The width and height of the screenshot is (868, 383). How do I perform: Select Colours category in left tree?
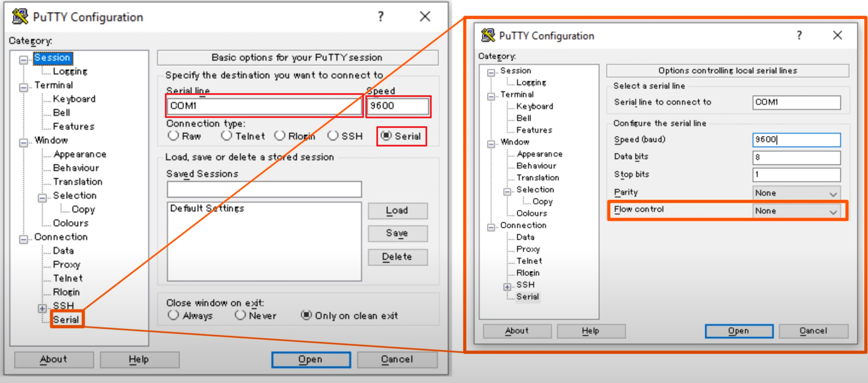click(x=70, y=223)
